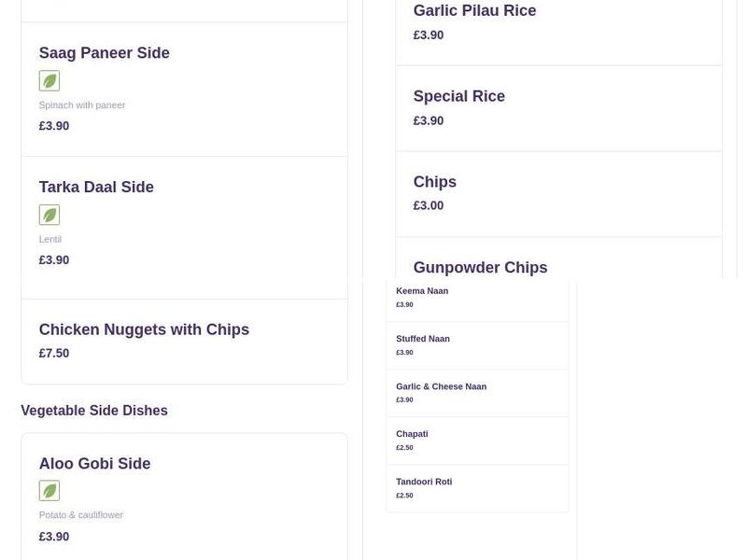Click the vegetarian leaf icon on Aloo Gobi Side
This screenshot has width=747, height=560.
(x=49, y=490)
